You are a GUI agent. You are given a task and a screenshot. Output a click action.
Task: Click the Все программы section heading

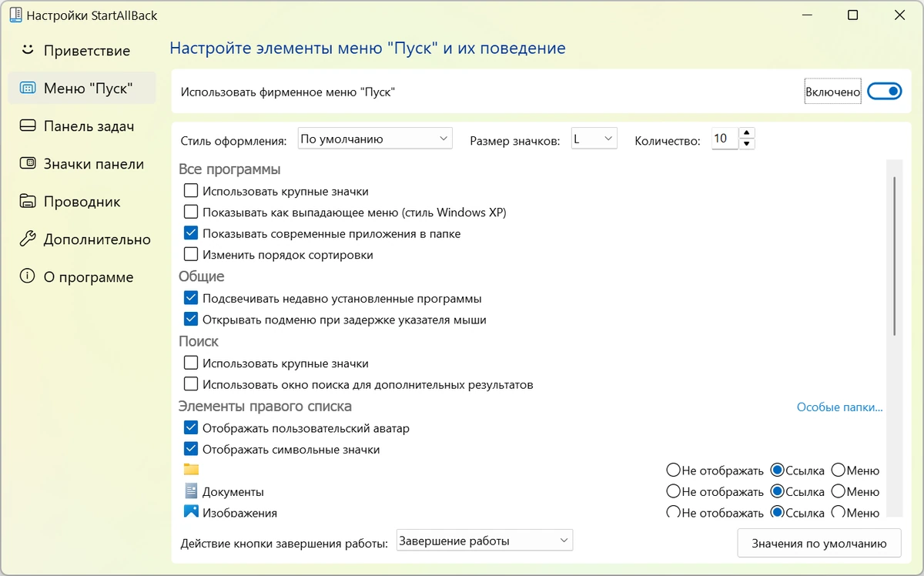[229, 169]
